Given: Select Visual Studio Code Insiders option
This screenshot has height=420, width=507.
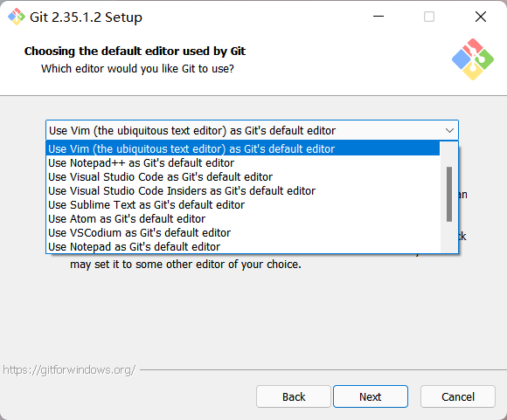Looking at the screenshot, I should 243,190.
